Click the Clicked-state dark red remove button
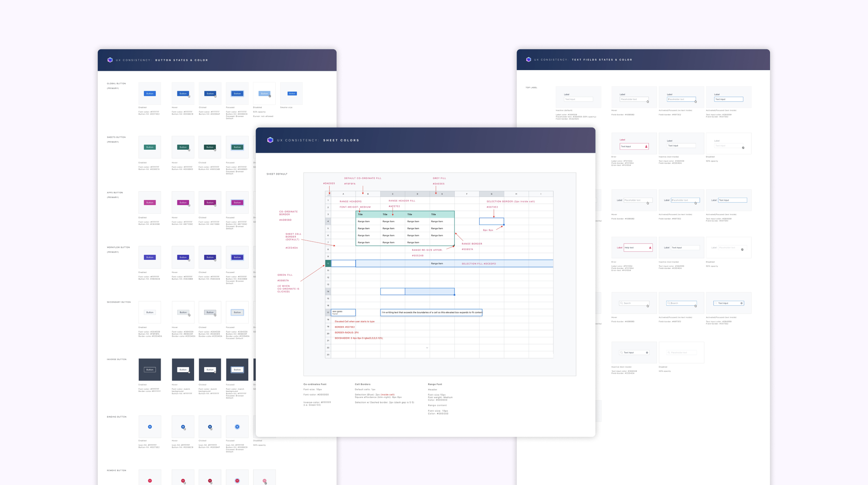This screenshot has height=485, width=868. coord(210,481)
